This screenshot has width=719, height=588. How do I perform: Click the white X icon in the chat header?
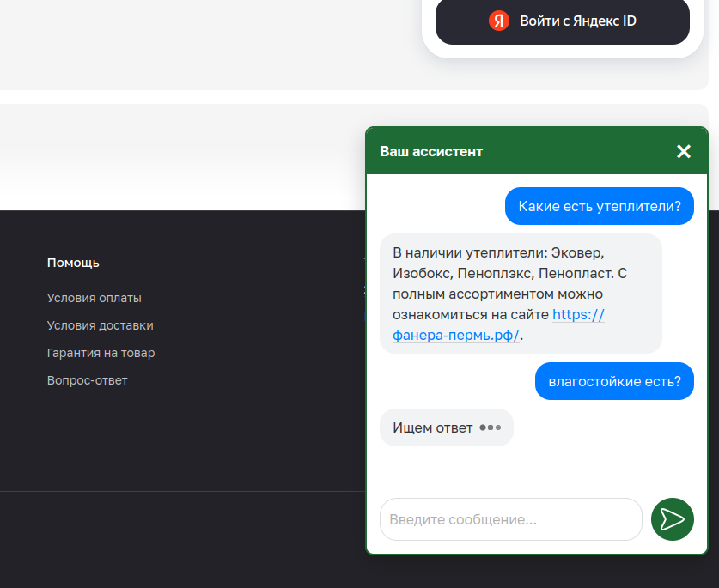pos(684,151)
